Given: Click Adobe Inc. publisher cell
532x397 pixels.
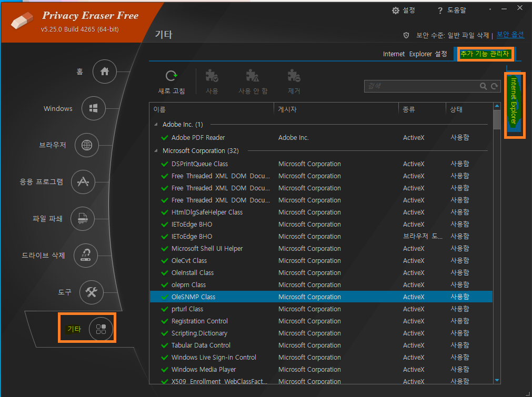Looking at the screenshot, I should point(293,138).
